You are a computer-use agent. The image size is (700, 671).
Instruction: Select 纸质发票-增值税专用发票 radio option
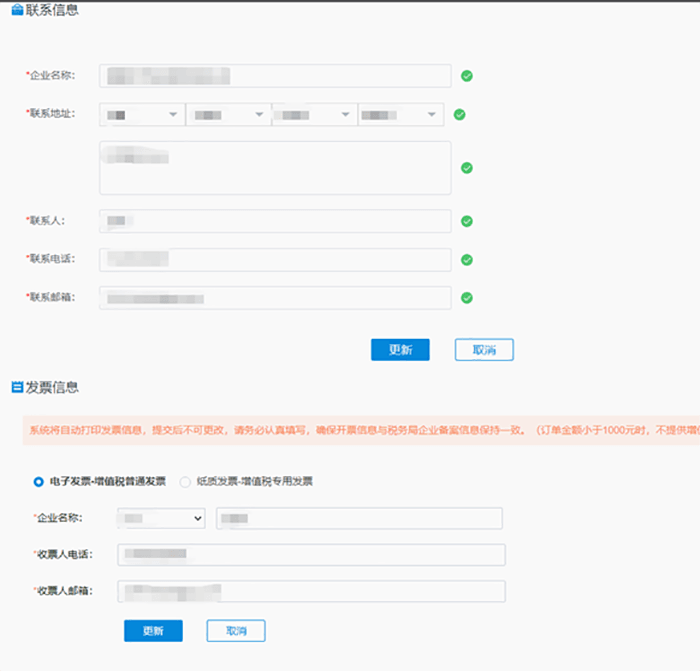tap(185, 482)
